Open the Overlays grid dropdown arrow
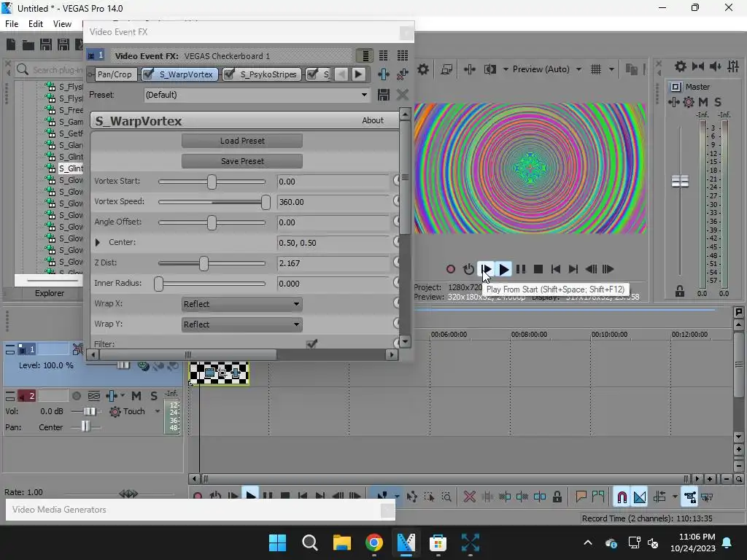The width and height of the screenshot is (747, 560). [611, 69]
